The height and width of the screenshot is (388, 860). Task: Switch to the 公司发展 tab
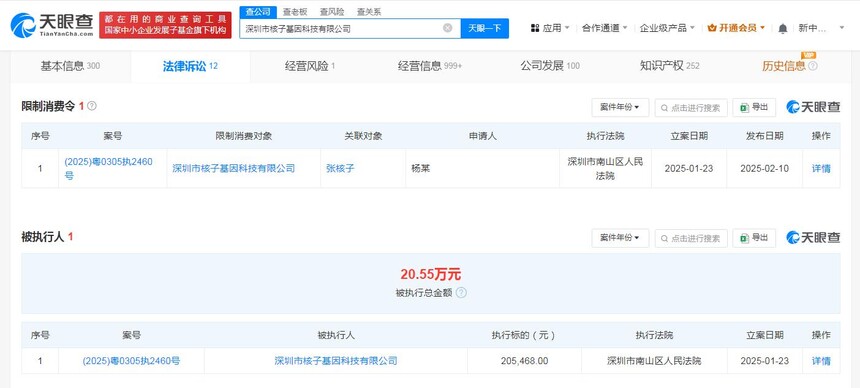[550, 66]
